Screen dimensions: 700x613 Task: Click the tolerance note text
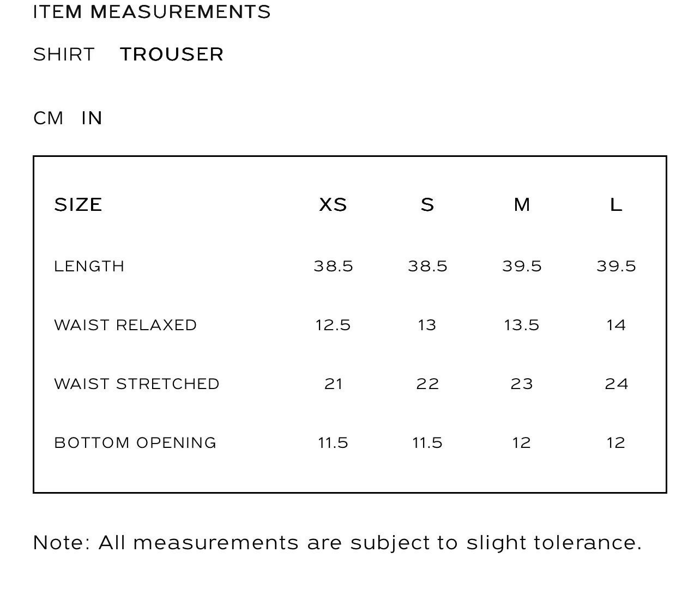(x=337, y=543)
